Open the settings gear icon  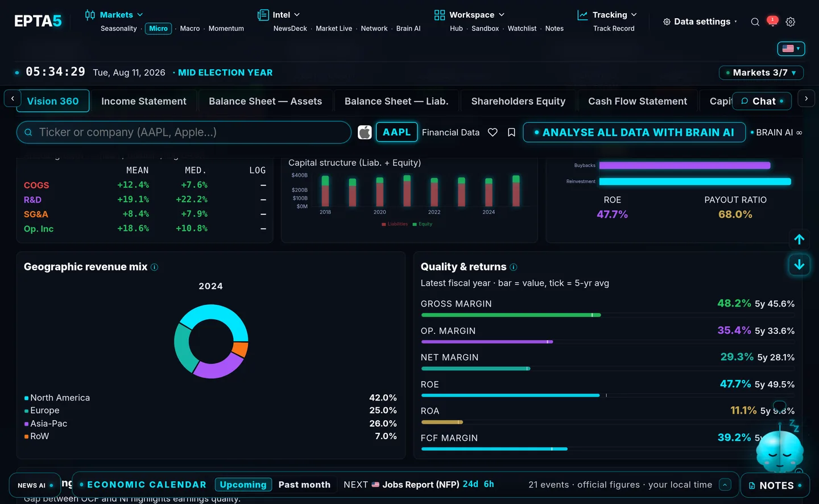(791, 22)
